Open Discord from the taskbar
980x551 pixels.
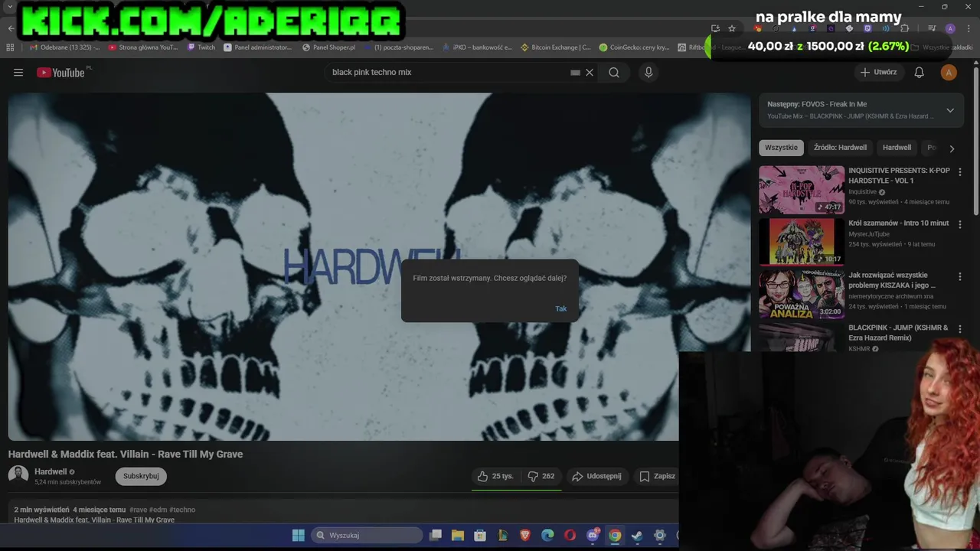point(593,535)
